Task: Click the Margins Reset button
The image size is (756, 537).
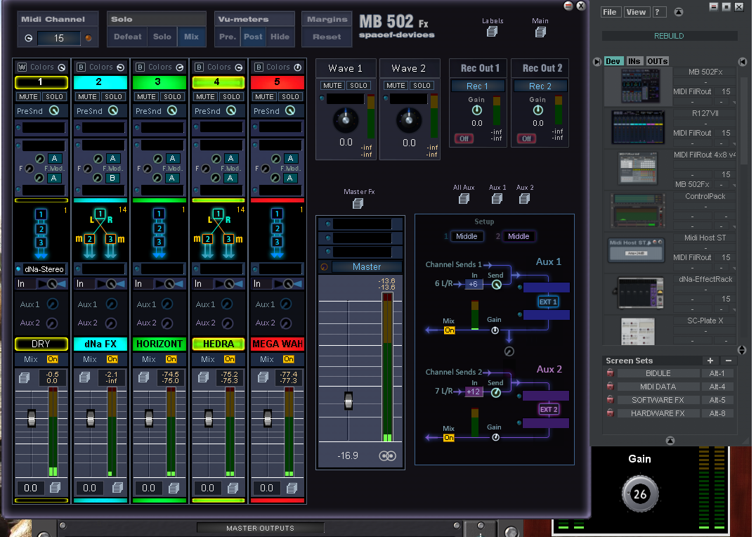Action: tap(327, 37)
